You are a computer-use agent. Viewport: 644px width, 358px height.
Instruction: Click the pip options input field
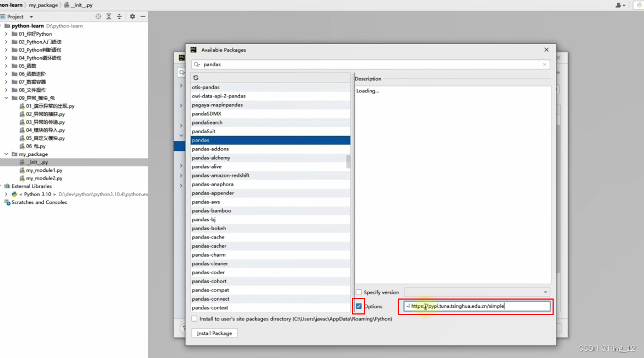[477, 306]
